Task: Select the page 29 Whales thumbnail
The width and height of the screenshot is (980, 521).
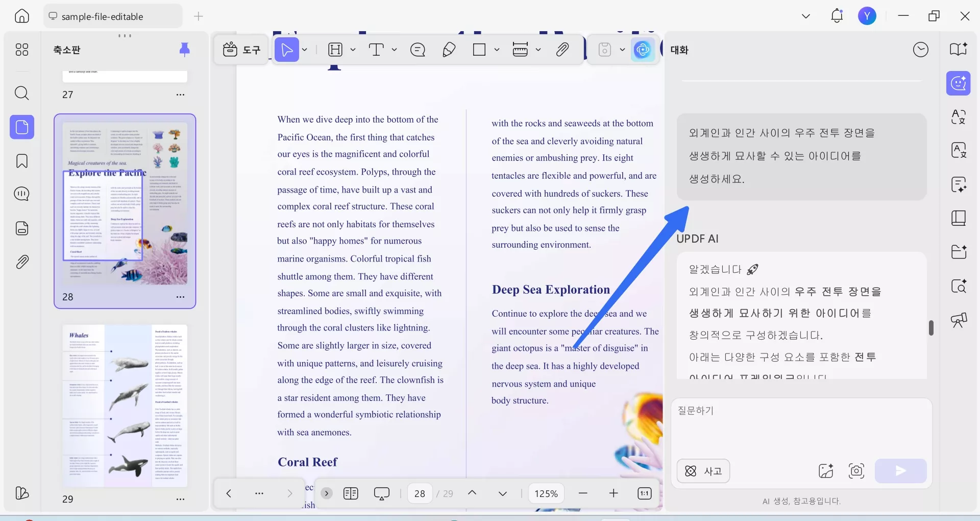Action: pyautogui.click(x=125, y=406)
